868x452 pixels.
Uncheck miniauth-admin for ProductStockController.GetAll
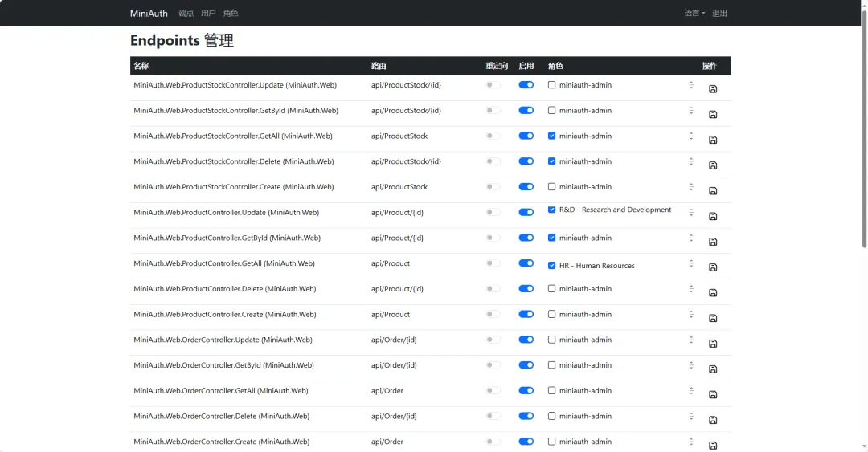click(551, 136)
